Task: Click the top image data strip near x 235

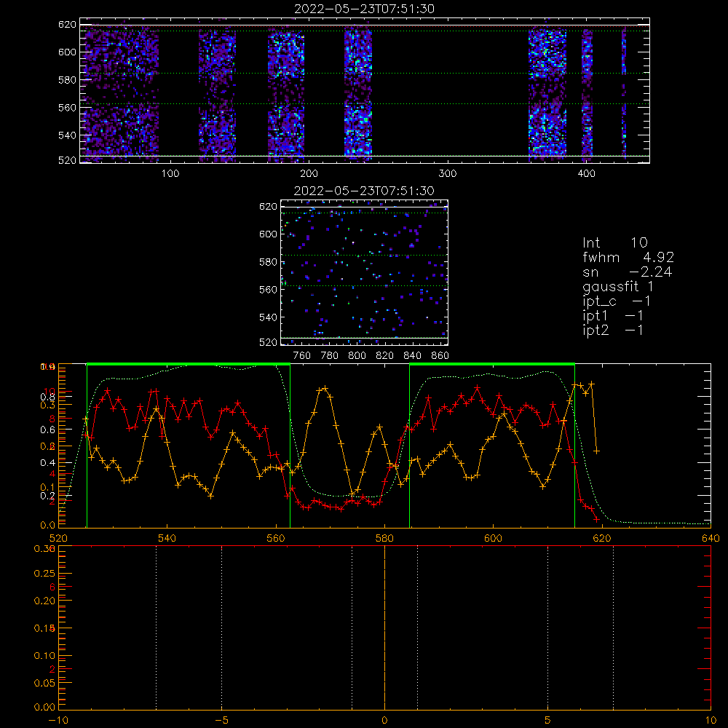Action: 358,93
